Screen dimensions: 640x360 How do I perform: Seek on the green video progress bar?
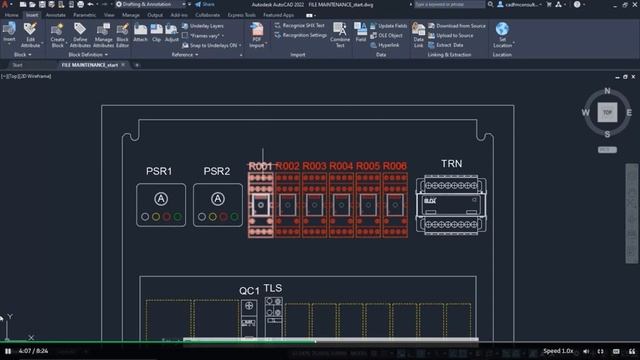158,341
